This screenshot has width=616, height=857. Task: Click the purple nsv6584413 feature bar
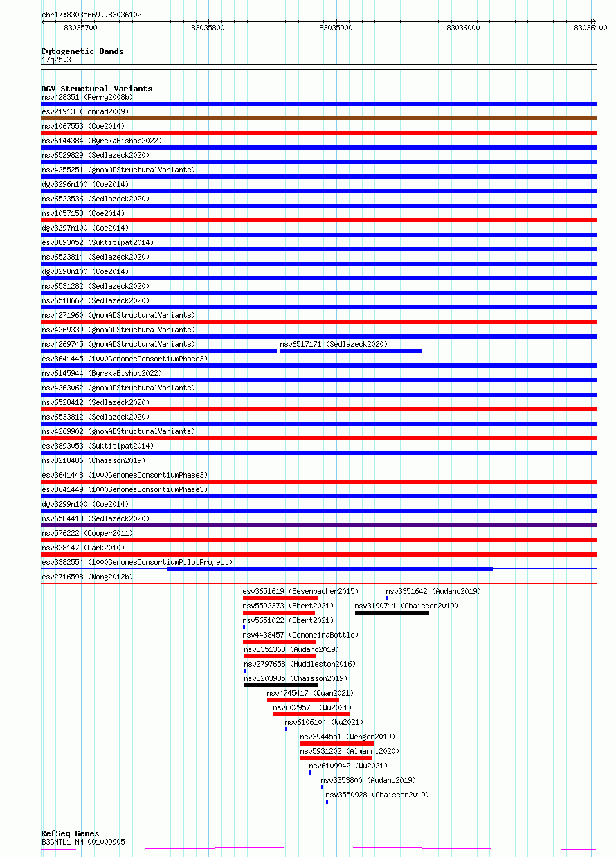tap(318, 525)
